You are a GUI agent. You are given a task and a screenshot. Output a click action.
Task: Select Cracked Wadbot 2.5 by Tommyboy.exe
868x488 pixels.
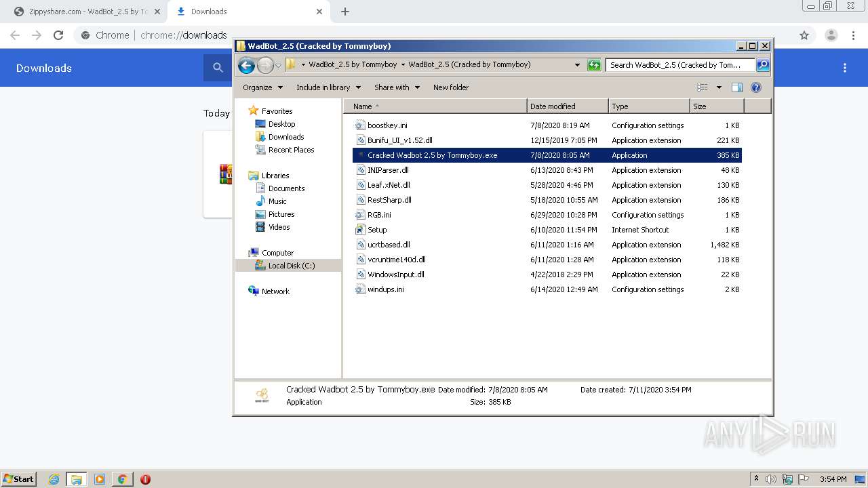[x=547, y=155]
